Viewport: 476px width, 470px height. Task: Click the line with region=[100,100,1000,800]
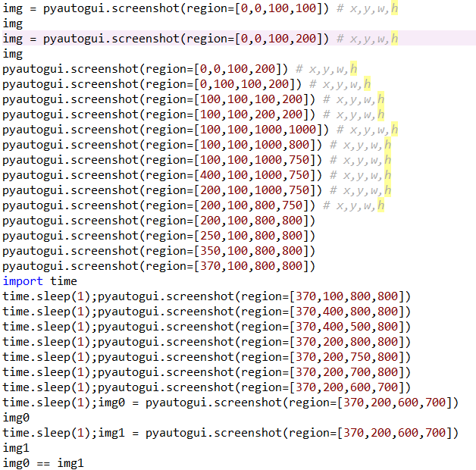(197, 145)
